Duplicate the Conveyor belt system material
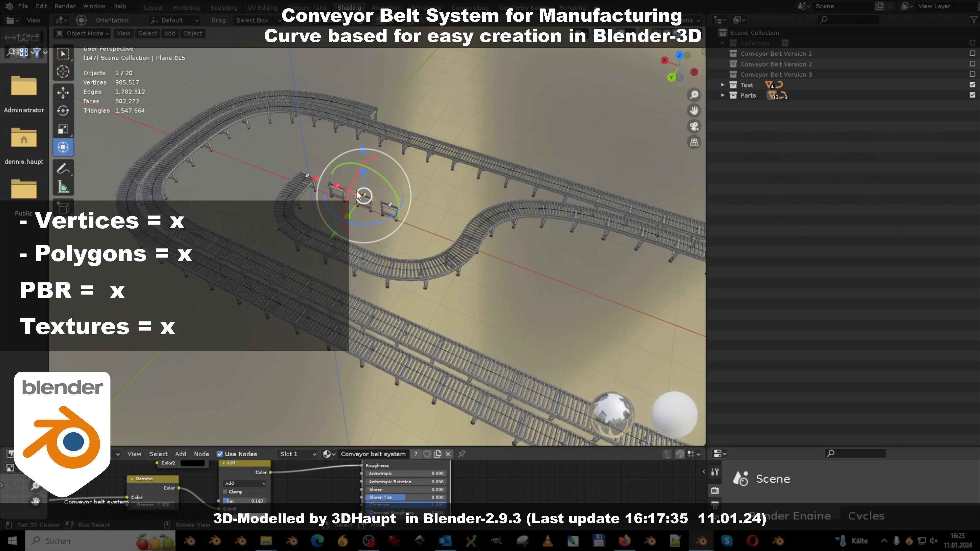Viewport: 980px width, 551px height. click(437, 454)
